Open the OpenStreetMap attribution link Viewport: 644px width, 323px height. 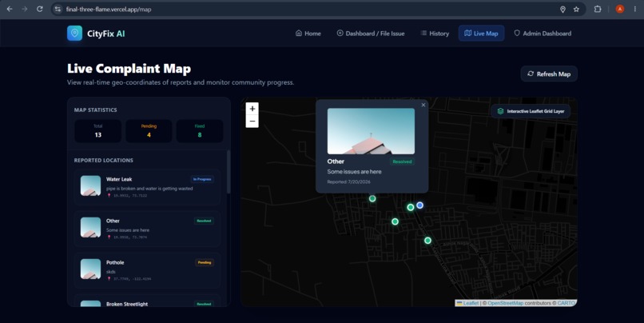click(505, 303)
